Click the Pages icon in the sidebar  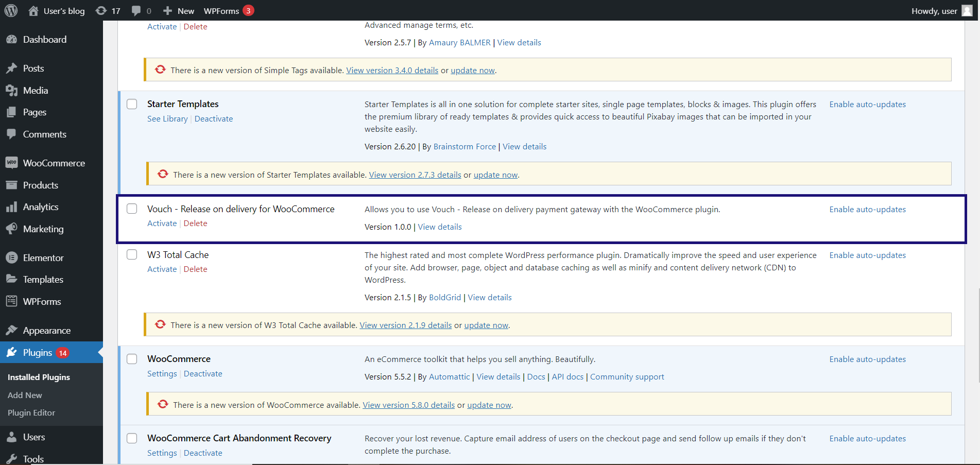[x=11, y=112]
